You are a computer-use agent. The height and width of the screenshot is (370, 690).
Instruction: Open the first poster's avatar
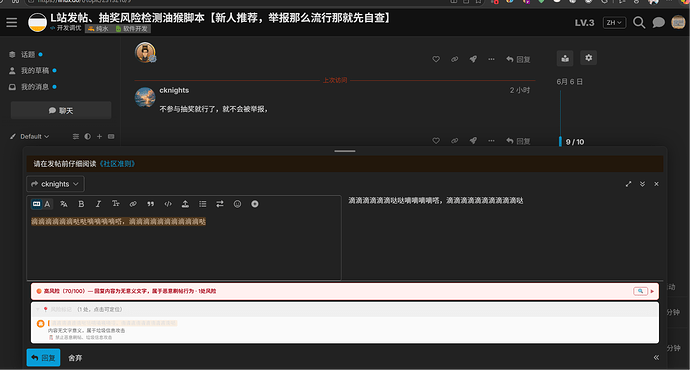click(x=145, y=52)
